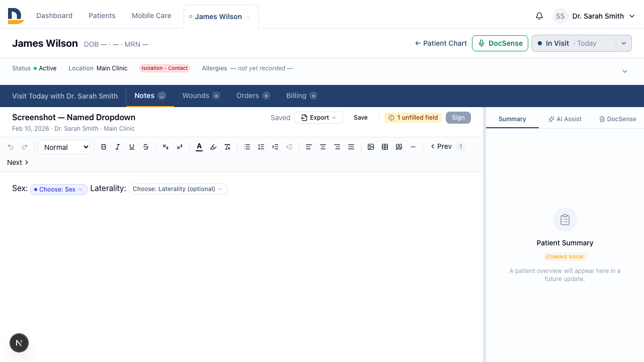The image size is (644, 362).
Task: Toggle strikethrough formatting
Action: pyautogui.click(x=146, y=147)
